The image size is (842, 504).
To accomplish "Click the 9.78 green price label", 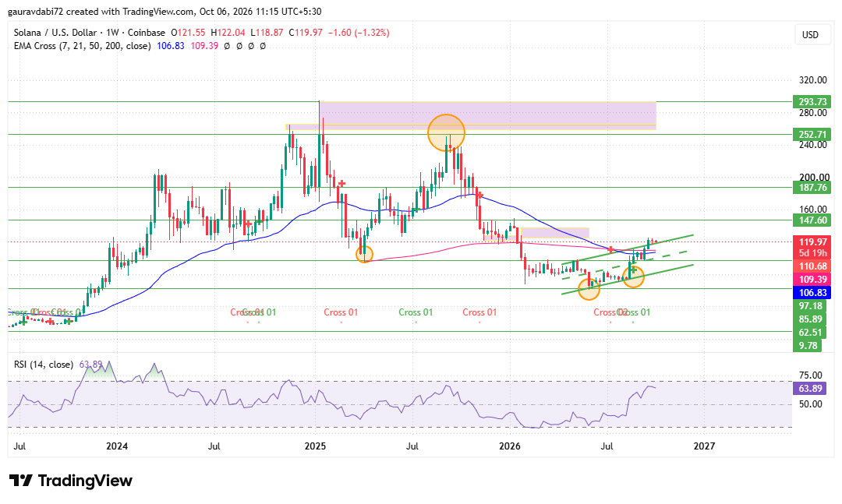I will 807,346.
